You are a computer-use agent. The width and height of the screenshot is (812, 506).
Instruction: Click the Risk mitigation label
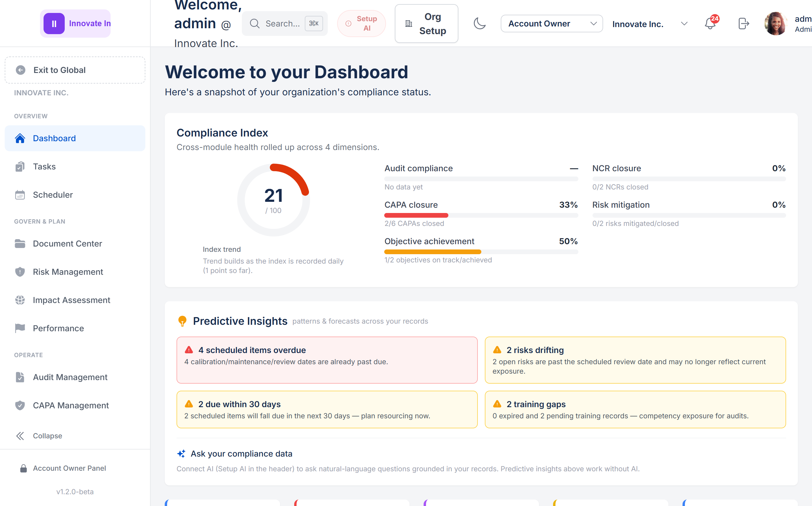click(621, 205)
